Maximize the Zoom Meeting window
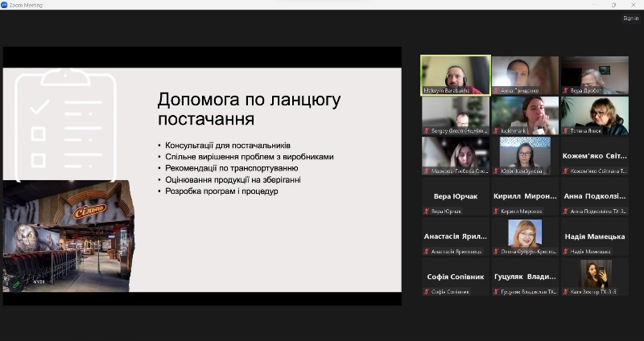 tap(614, 5)
